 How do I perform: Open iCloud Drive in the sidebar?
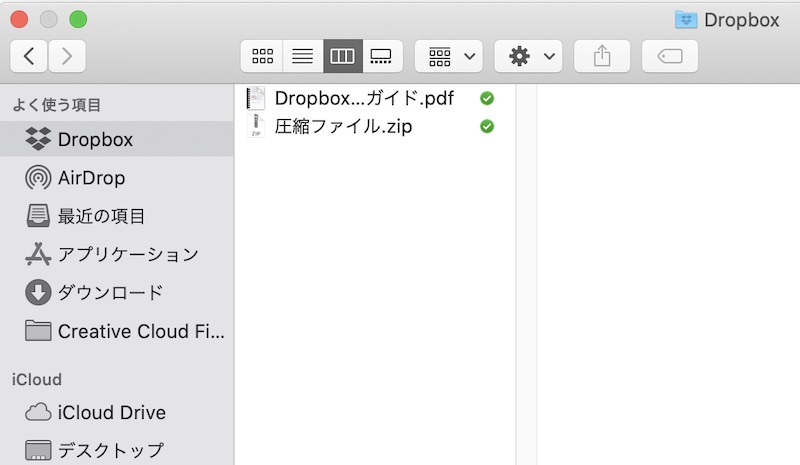[117, 412]
